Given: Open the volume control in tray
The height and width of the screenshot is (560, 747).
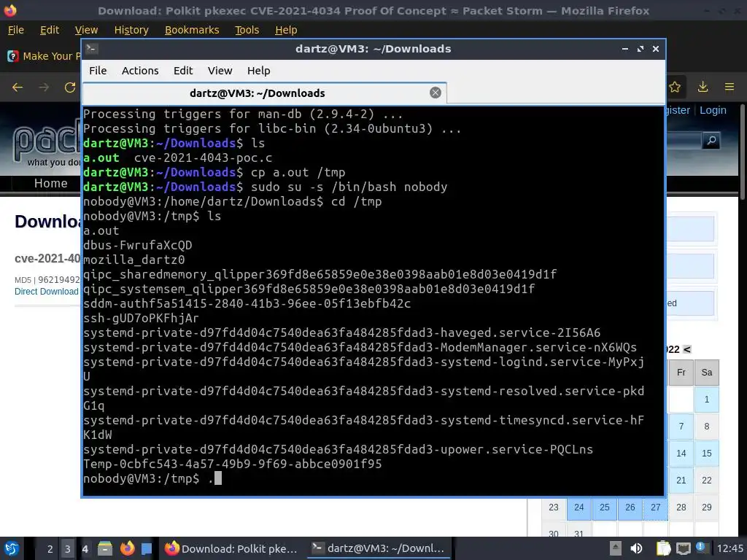Looking at the screenshot, I should [x=636, y=548].
